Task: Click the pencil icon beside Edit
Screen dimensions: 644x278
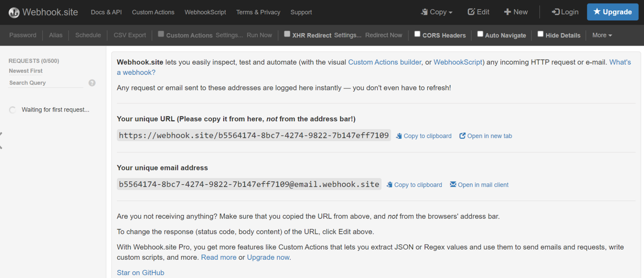Action: tap(471, 12)
